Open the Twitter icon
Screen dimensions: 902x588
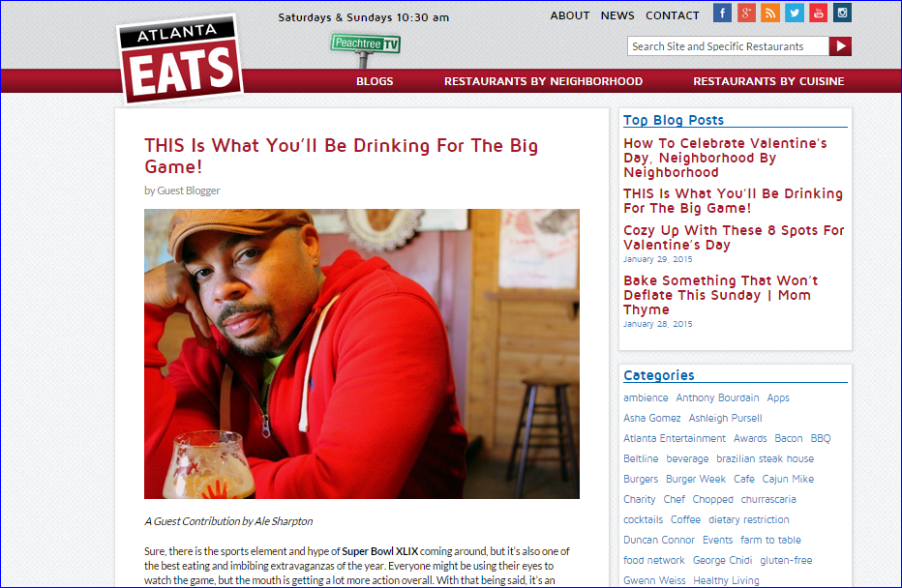[x=795, y=13]
